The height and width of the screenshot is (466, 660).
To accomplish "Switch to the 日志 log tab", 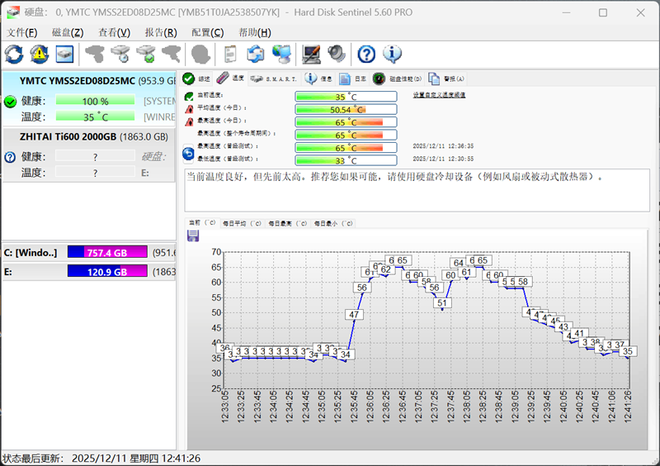I will click(x=353, y=78).
